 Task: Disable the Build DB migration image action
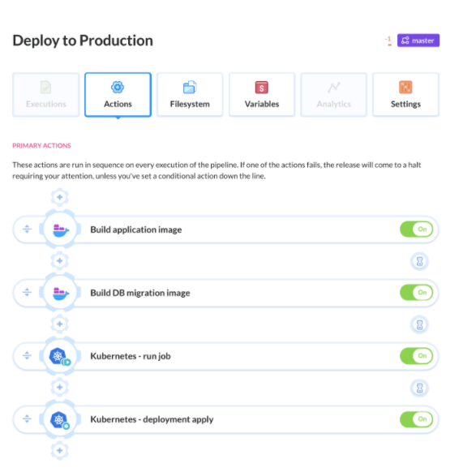[416, 292]
